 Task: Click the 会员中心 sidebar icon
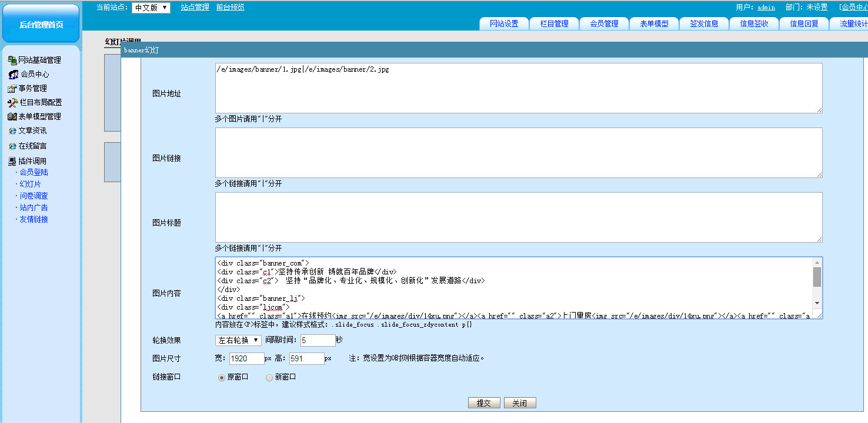13,75
